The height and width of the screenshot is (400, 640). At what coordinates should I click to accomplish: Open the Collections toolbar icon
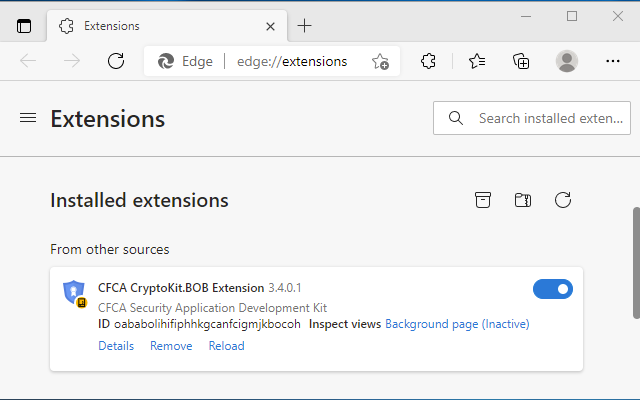(521, 61)
